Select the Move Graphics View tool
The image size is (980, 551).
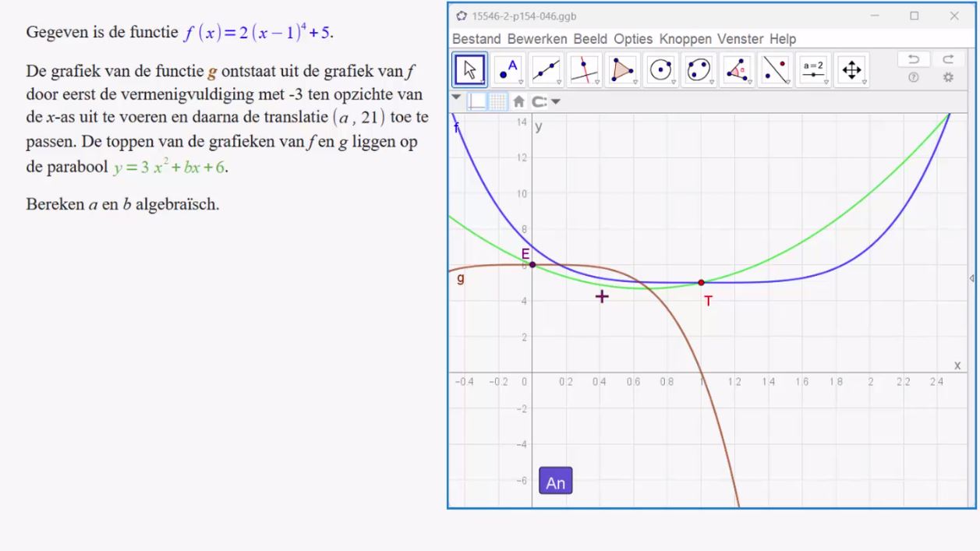[851, 70]
